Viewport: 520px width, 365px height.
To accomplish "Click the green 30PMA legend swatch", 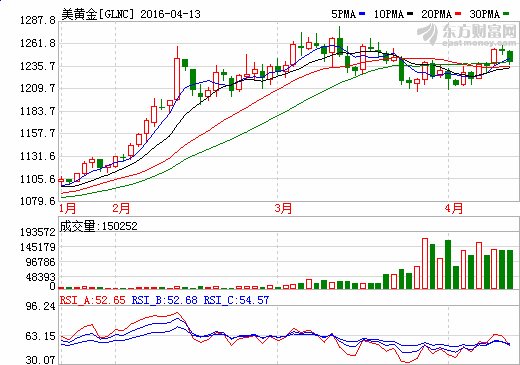I will pos(506,14).
